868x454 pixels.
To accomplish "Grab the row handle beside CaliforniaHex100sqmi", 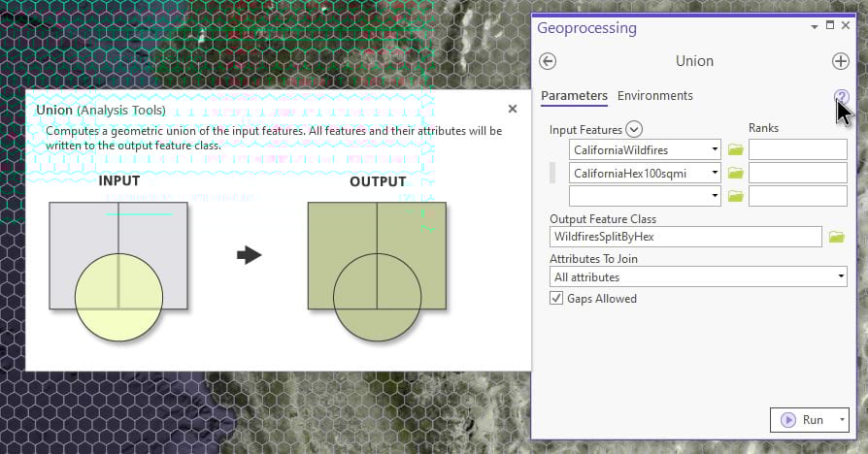I will point(551,173).
